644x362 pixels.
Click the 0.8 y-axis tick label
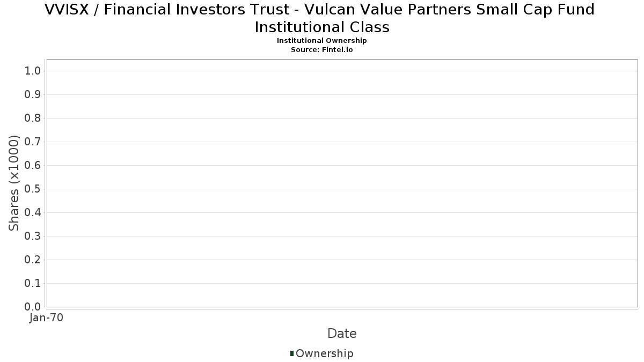tap(33, 119)
